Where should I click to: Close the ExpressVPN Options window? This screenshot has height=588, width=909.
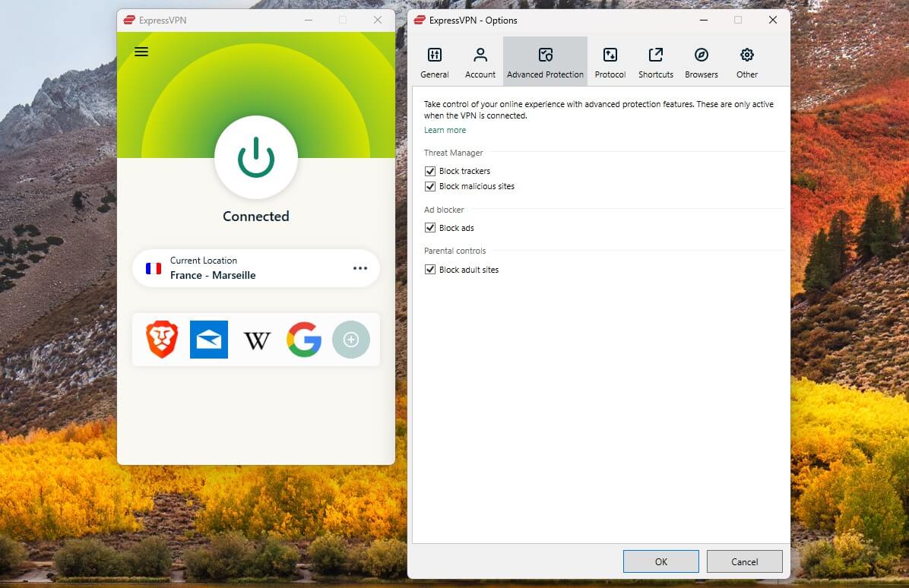coord(772,20)
